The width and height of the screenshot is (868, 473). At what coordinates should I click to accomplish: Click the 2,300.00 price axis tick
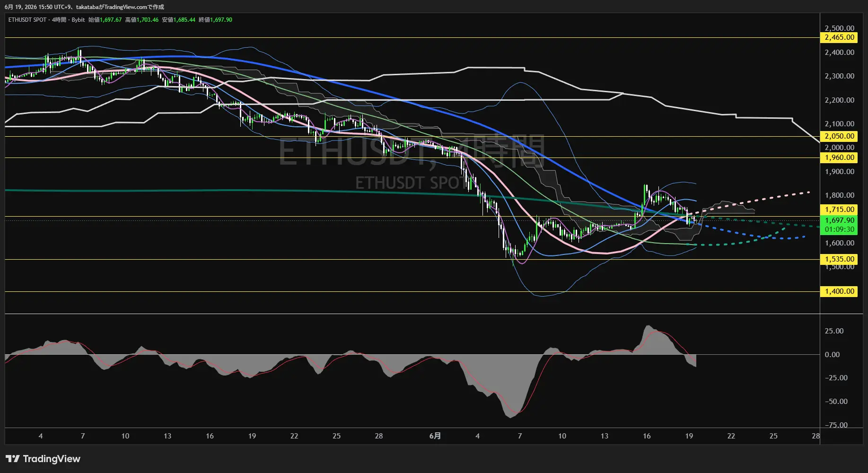pyautogui.click(x=839, y=76)
